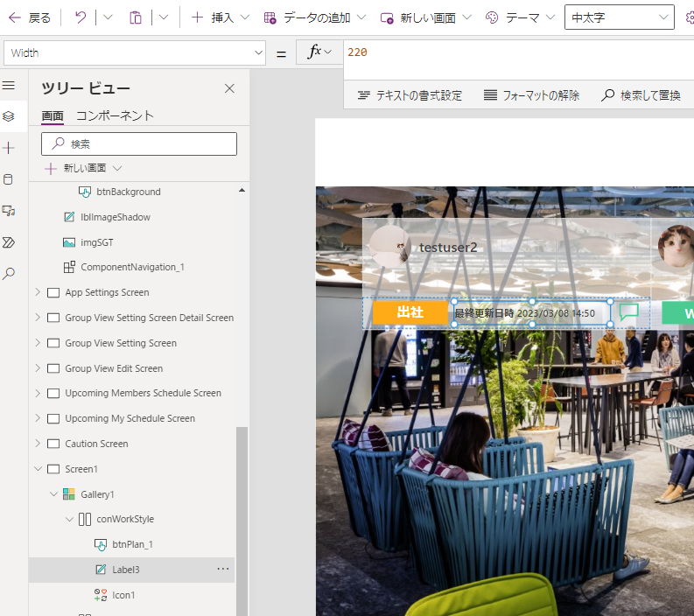Viewport: 694px width, 616px height.
Task: Open the hamburger menu in left rail
Action: (x=9, y=86)
